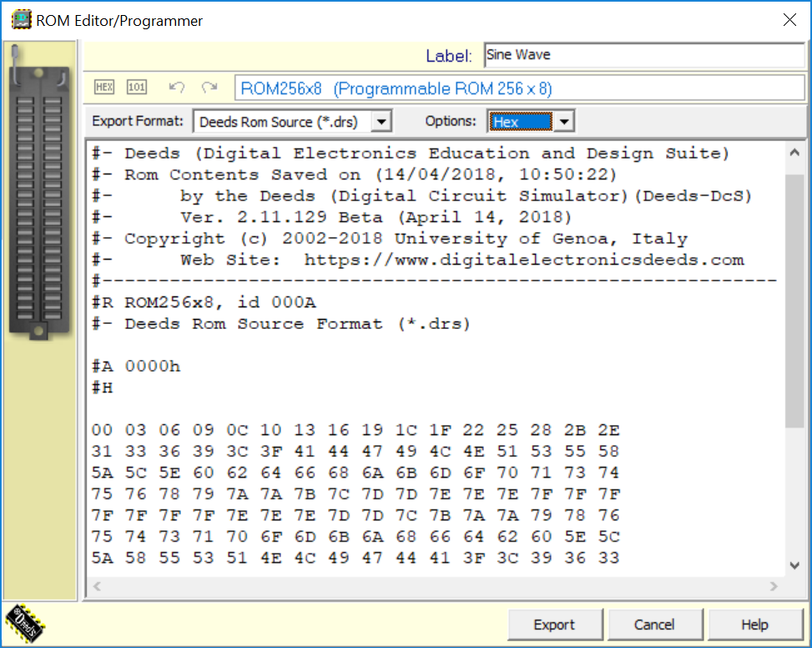The image size is (812, 648).
Task: Click vertical scrollbar thumb
Action: coord(794,301)
